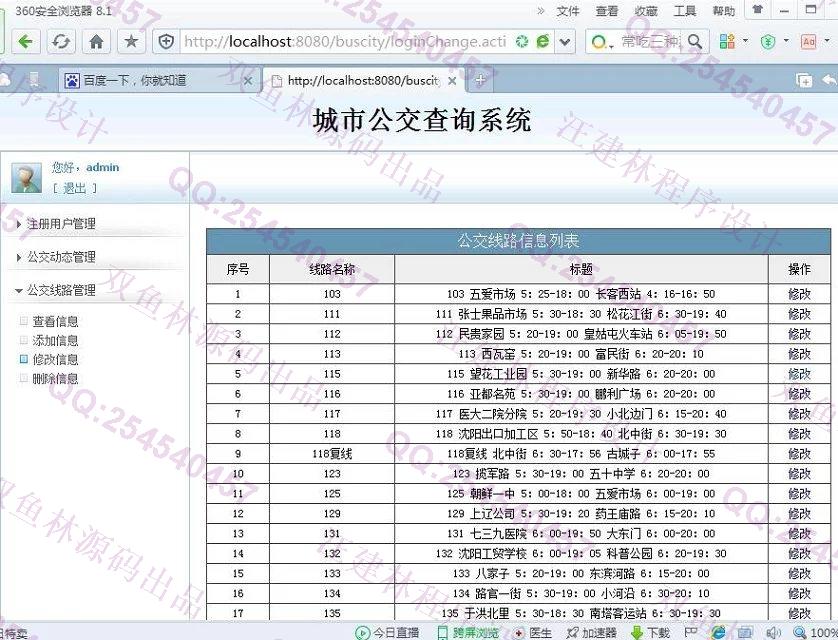838x640 pixels.
Task: Click the 今日直播 status bar item
Action: coord(387,633)
